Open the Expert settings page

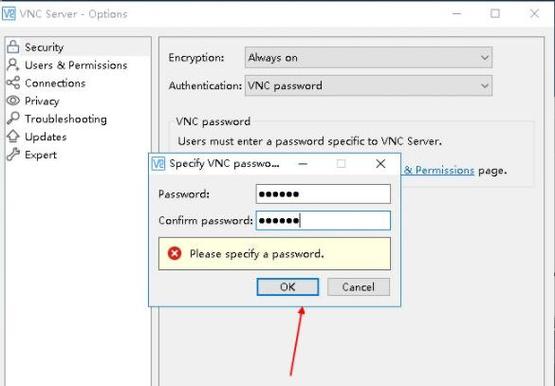[x=41, y=155]
